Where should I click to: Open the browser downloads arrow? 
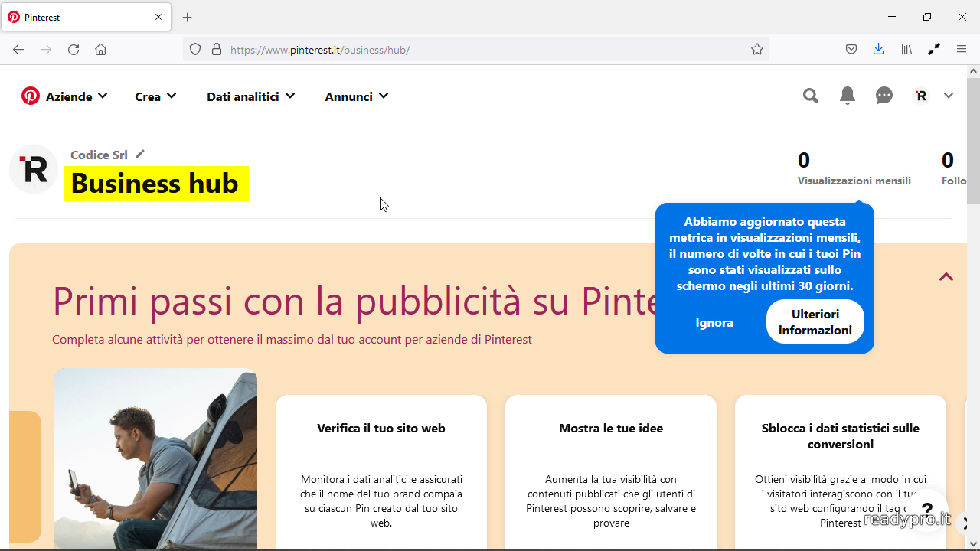coord(879,50)
